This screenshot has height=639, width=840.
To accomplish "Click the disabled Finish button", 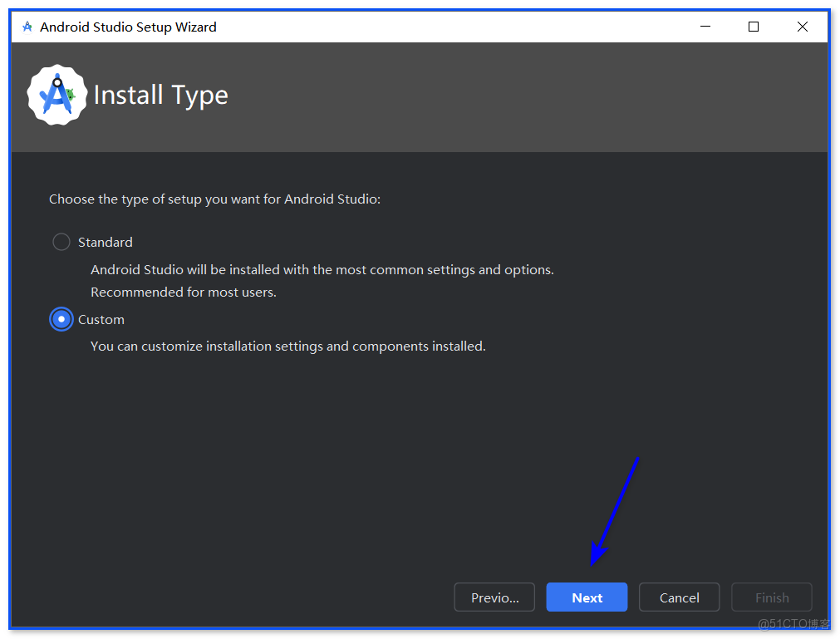I will point(771,597).
